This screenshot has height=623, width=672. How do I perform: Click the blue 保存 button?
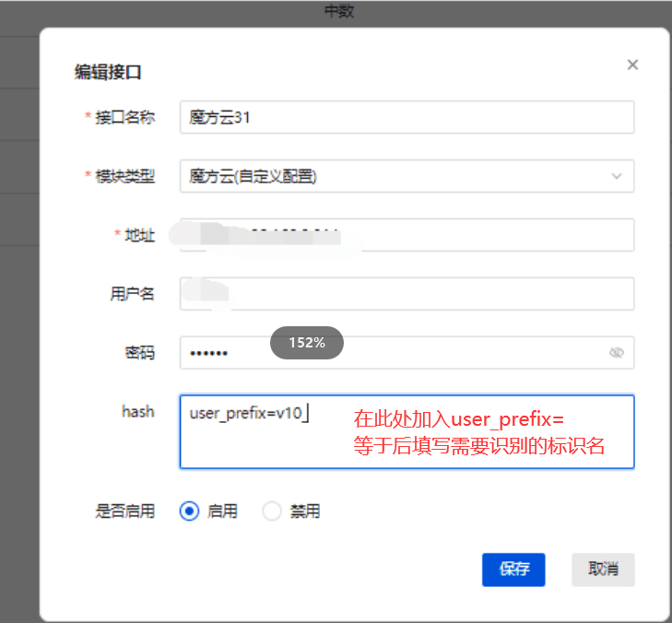pyautogui.click(x=513, y=570)
